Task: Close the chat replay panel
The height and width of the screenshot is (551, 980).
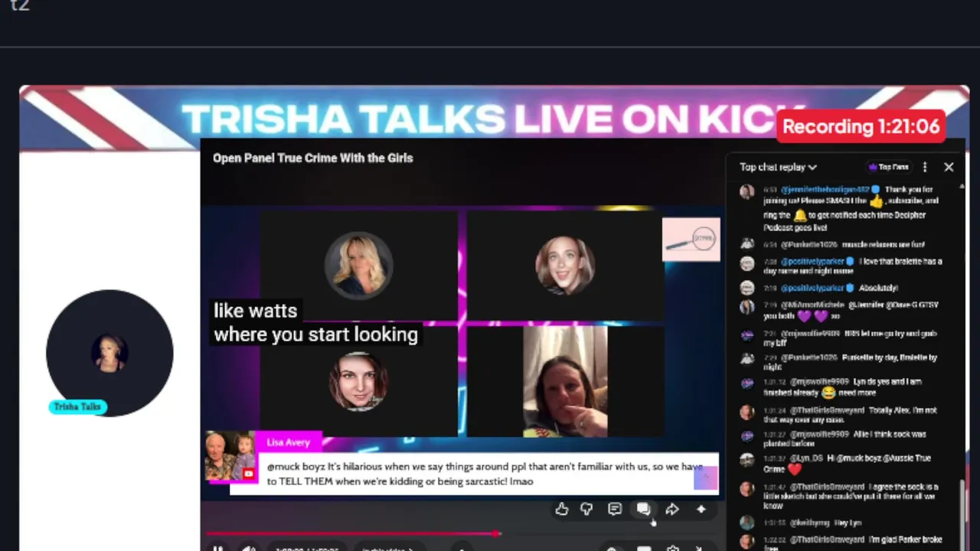Action: tap(949, 167)
